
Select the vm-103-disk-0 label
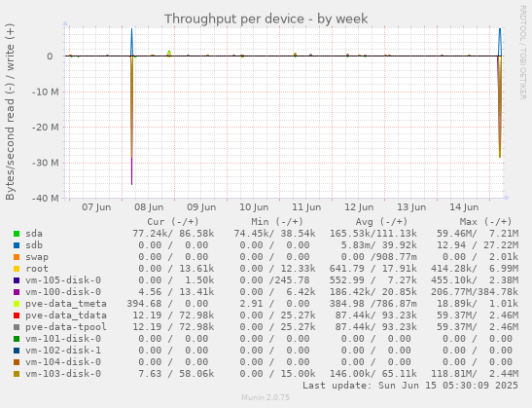point(63,374)
